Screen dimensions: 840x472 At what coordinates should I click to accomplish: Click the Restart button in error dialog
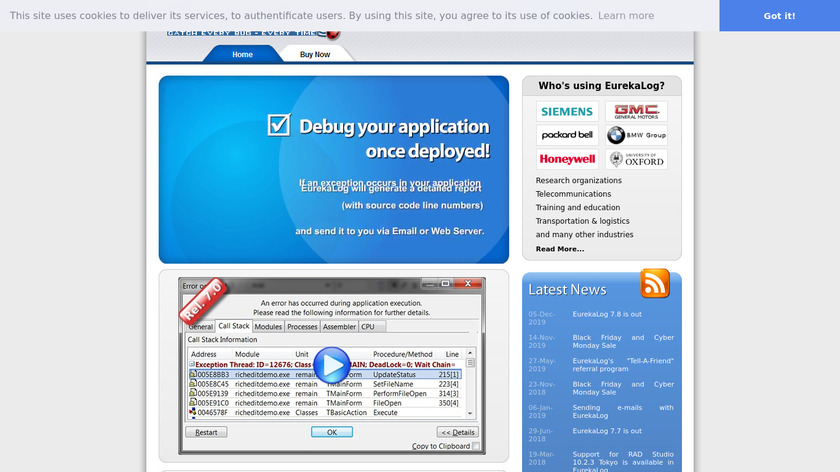206,432
